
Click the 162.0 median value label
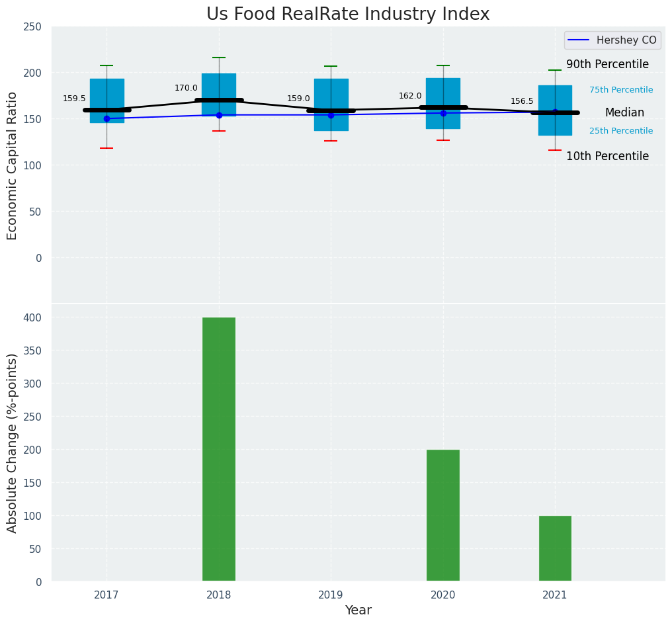(x=410, y=96)
